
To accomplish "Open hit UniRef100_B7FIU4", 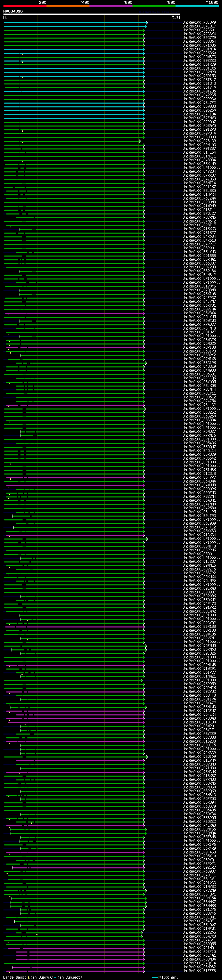I will click(x=199, y=114).
